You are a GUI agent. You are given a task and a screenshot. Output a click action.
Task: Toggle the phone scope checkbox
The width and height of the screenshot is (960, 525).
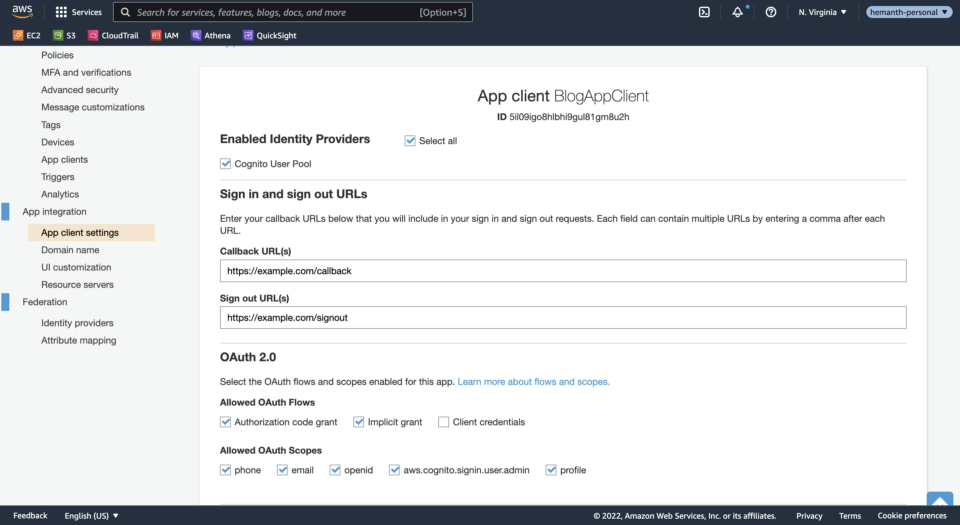pos(225,470)
